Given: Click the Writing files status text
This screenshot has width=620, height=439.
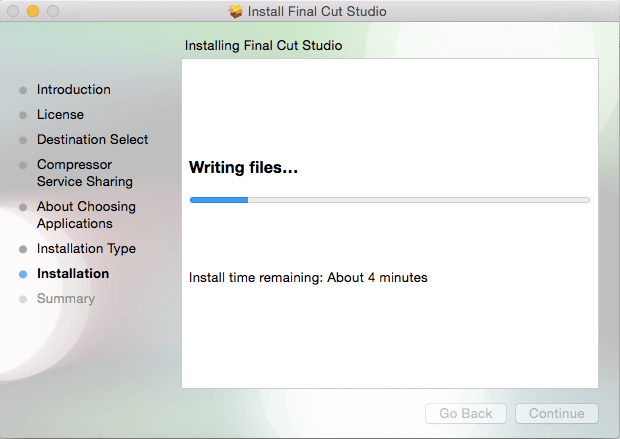Looking at the screenshot, I should [x=244, y=168].
